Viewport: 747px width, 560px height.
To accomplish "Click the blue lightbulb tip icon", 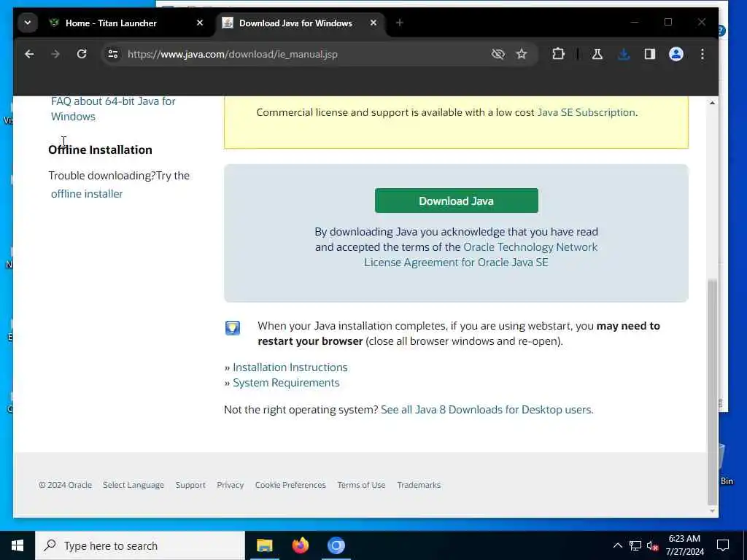I will click(x=233, y=328).
